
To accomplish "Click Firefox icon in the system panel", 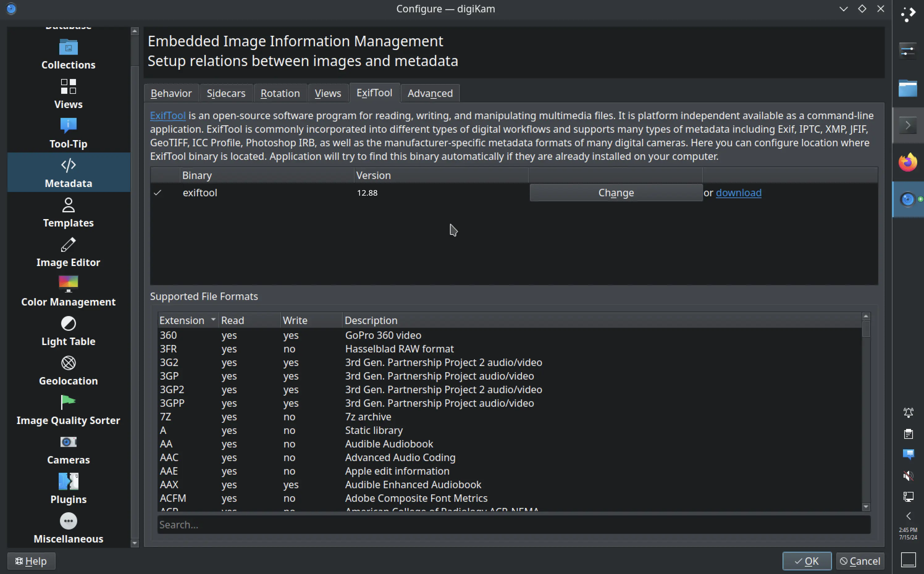I will point(908,163).
